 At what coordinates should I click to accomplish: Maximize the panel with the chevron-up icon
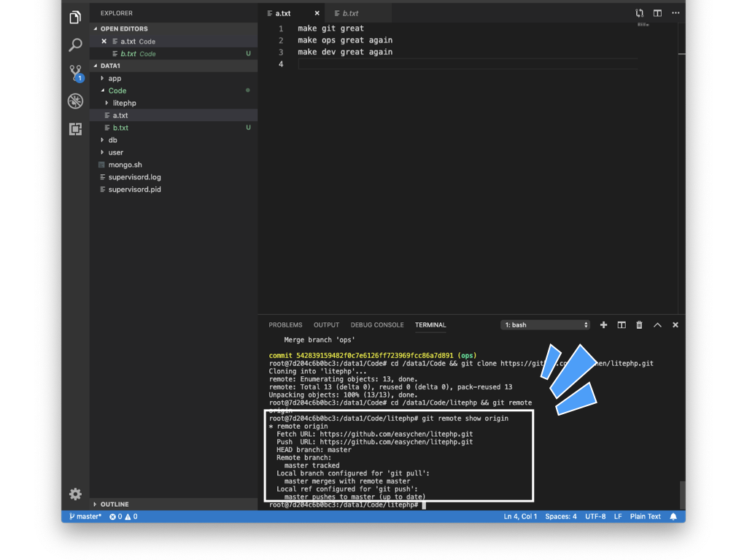pyautogui.click(x=657, y=325)
